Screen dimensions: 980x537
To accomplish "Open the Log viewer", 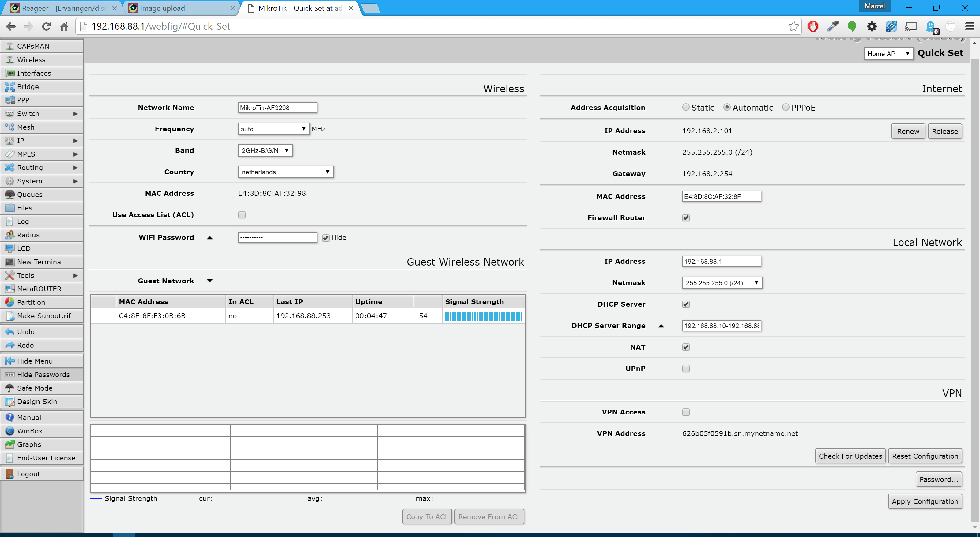I will 42,221.
